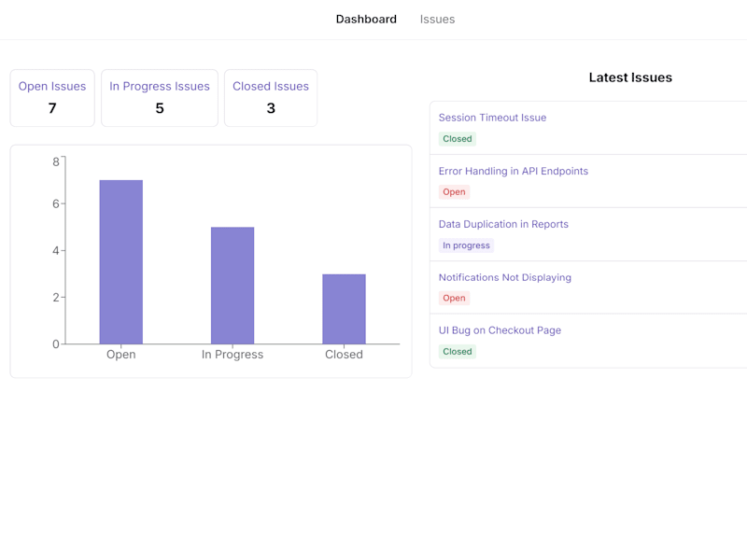Click the In progress status badge

tap(466, 245)
